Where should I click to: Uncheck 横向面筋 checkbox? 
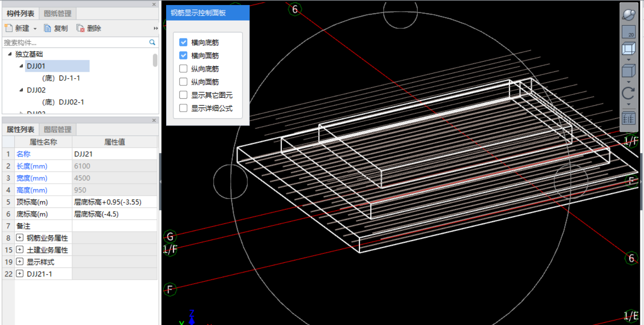pos(183,56)
